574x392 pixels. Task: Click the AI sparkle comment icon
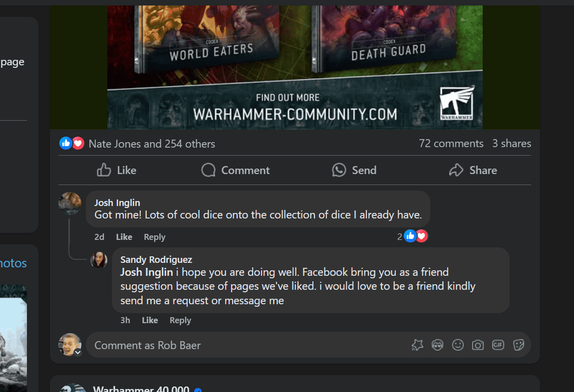tap(417, 345)
